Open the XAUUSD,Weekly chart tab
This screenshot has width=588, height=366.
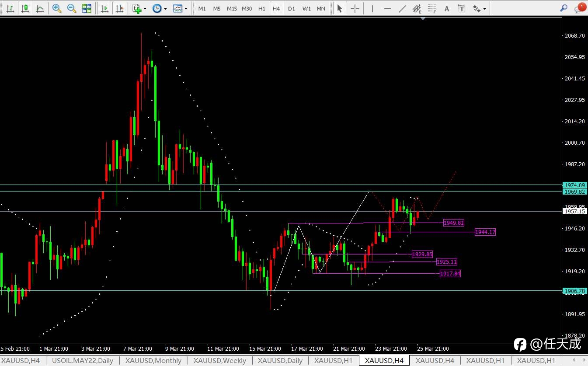pos(219,361)
